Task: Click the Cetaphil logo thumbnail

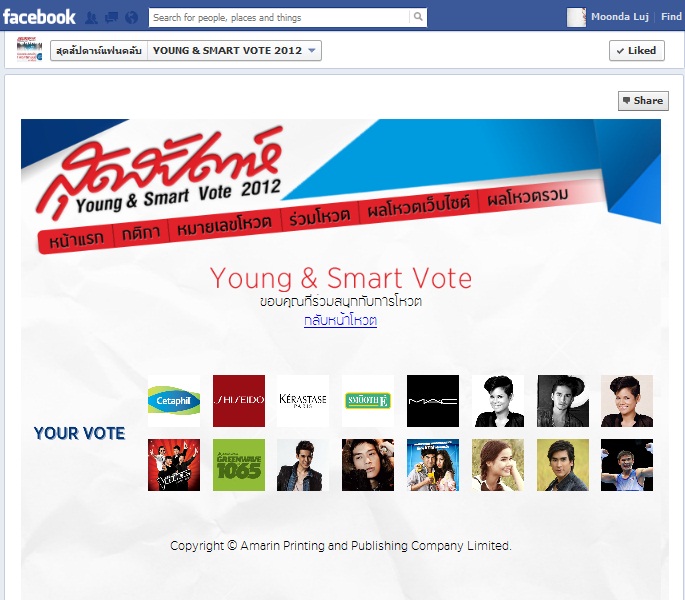Action: click(x=174, y=401)
